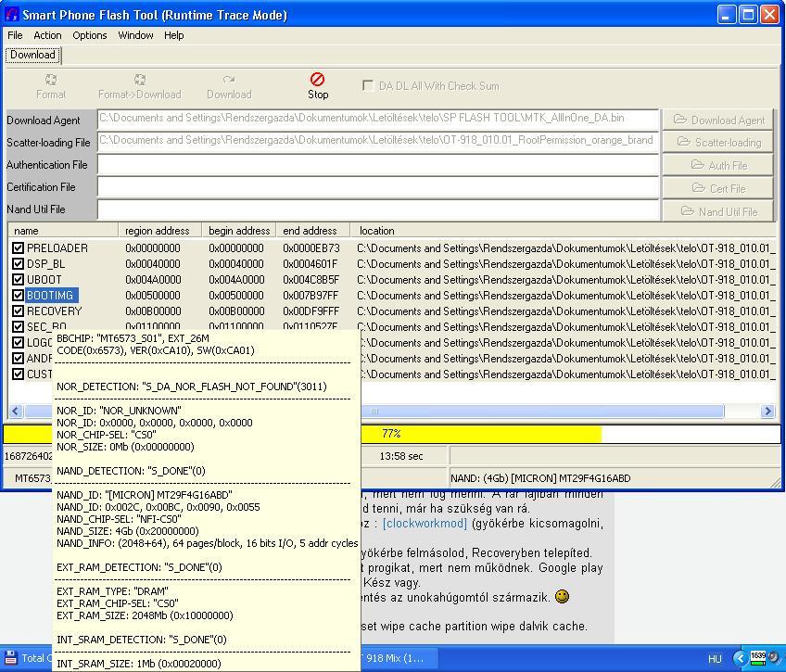Click the Scatter-loading File path field
Screen dimensions: 786x672
378,141
